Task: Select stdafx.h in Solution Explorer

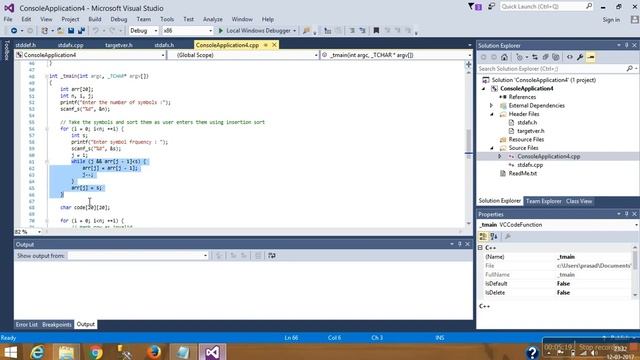Action: point(527,122)
